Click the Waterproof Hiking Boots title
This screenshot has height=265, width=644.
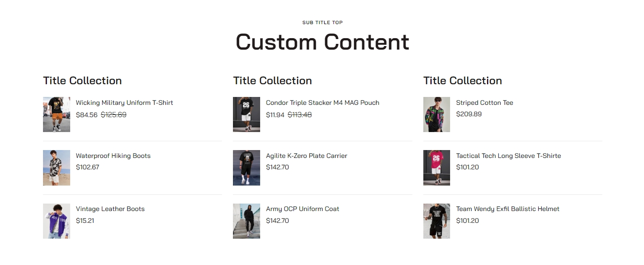pos(113,156)
